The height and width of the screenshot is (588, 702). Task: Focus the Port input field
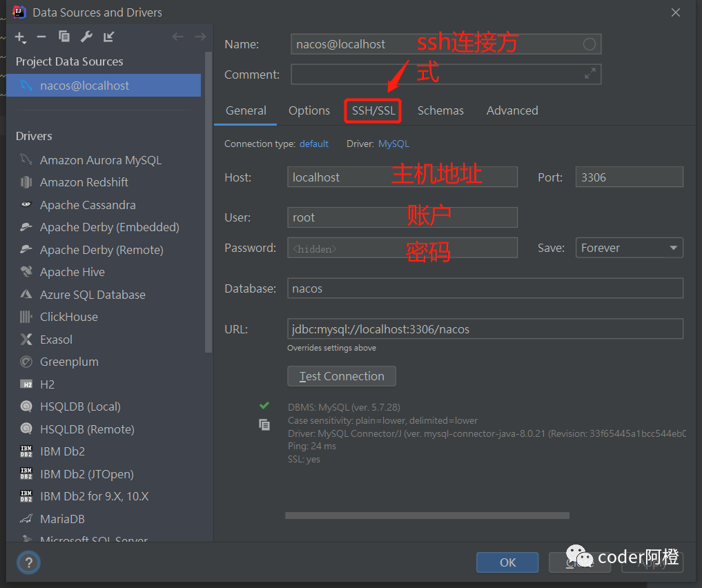point(629,177)
